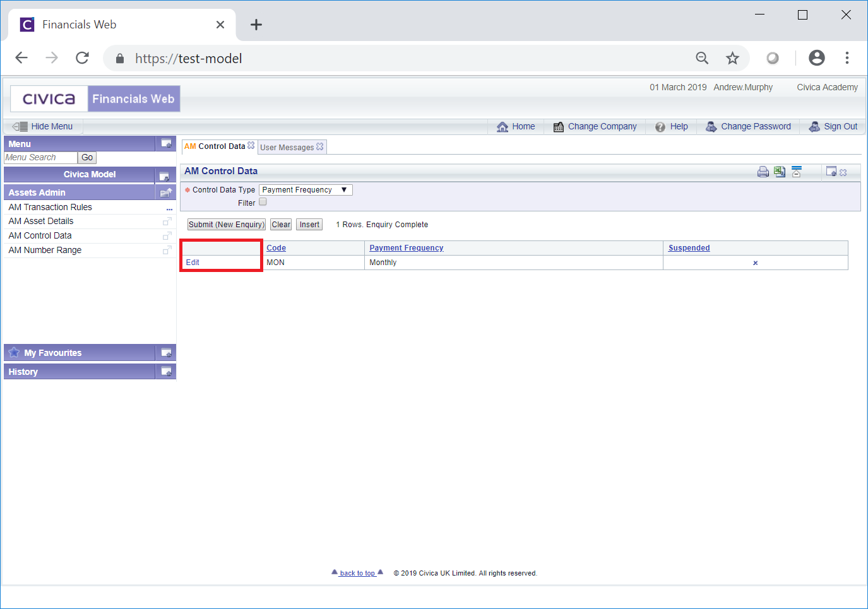The height and width of the screenshot is (609, 868).
Task: Click the My Favourites panel expand icon
Action: pyautogui.click(x=166, y=353)
